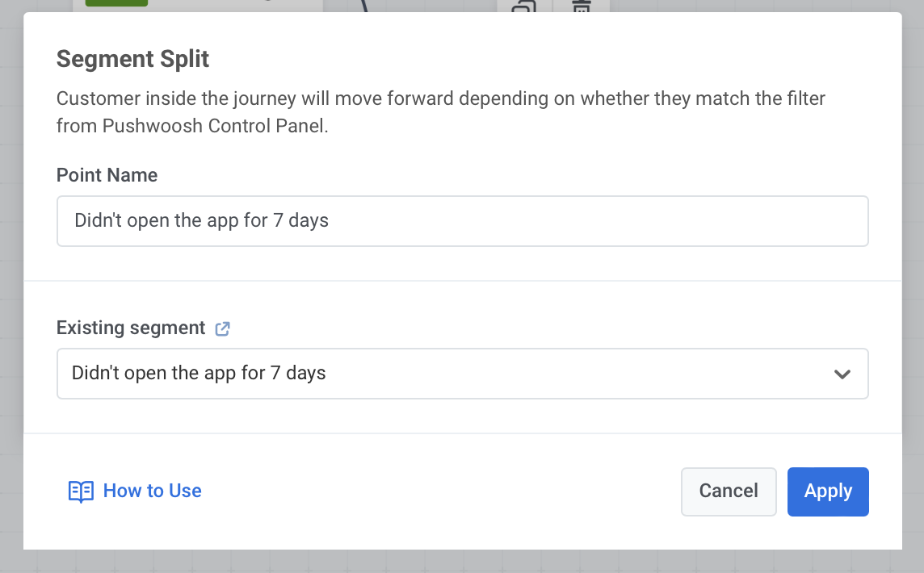Click the external link icon beside Existing segment

pos(223,328)
